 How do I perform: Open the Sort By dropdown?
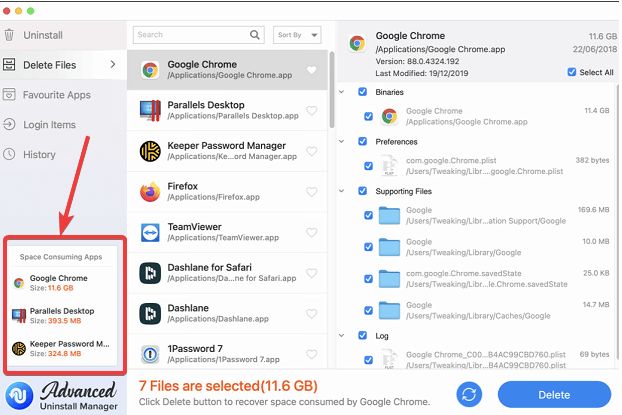pos(297,35)
